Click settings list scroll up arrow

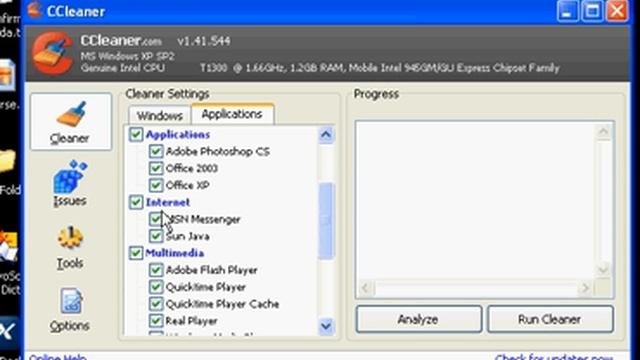click(x=326, y=135)
